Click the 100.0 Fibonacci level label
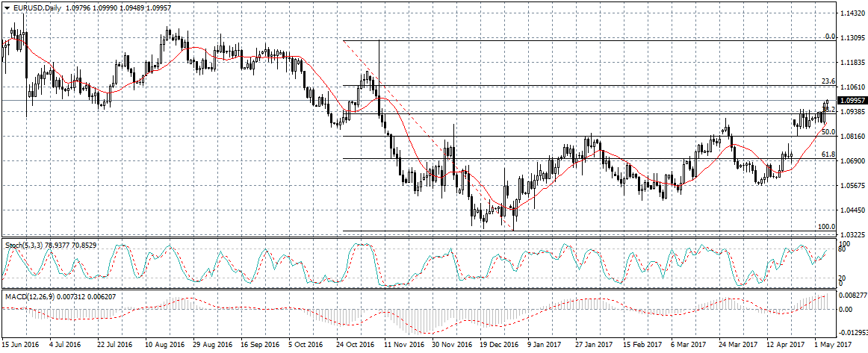 pyautogui.click(x=826, y=227)
